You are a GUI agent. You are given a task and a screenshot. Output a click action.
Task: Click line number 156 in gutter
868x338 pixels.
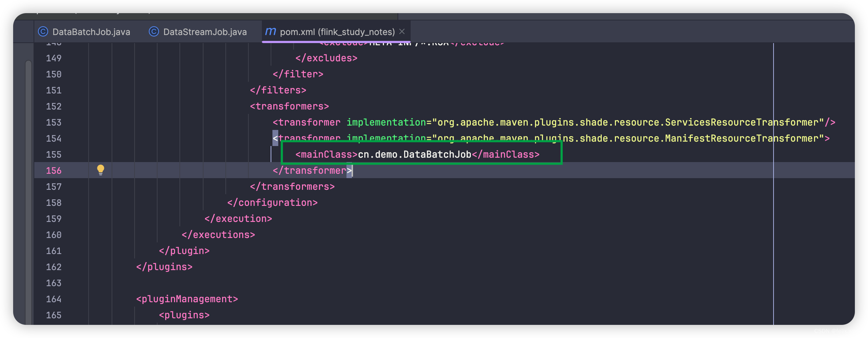click(54, 170)
